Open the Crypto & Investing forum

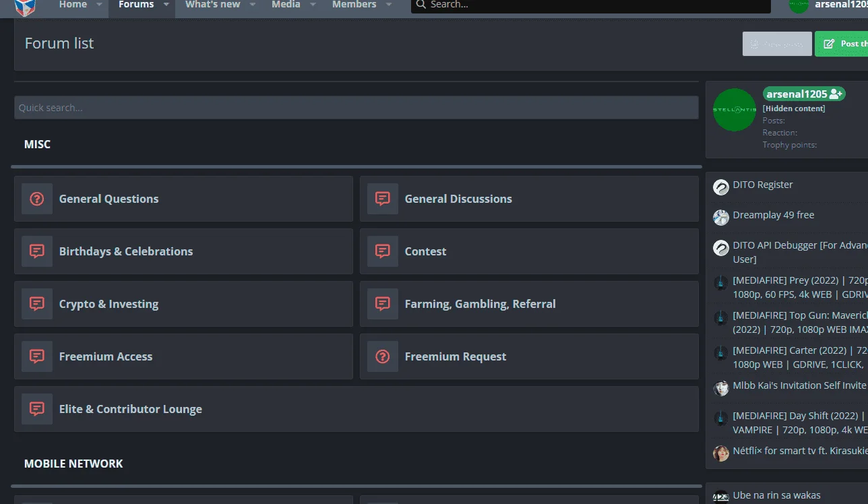tap(108, 304)
